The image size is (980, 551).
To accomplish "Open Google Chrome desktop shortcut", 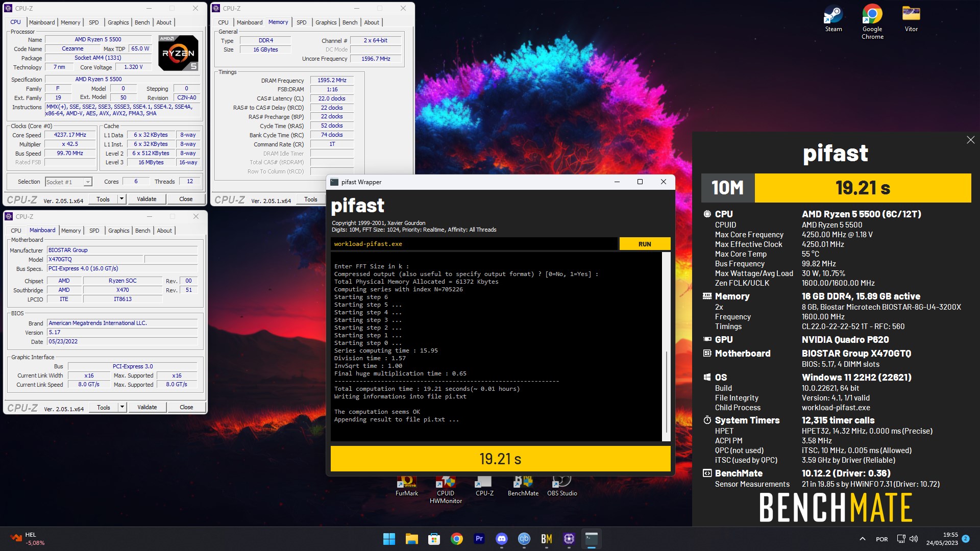I will tap(872, 22).
